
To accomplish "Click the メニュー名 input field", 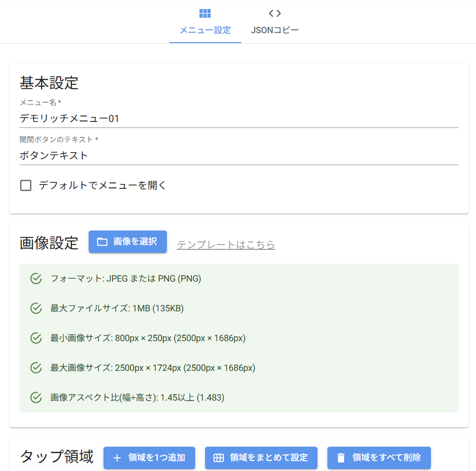I will pyautogui.click(x=239, y=118).
